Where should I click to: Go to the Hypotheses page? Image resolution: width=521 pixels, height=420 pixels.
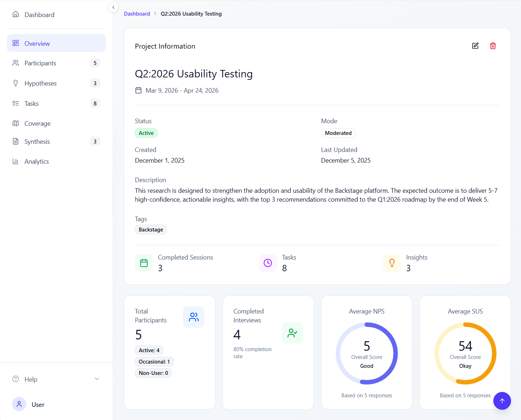[x=40, y=83]
